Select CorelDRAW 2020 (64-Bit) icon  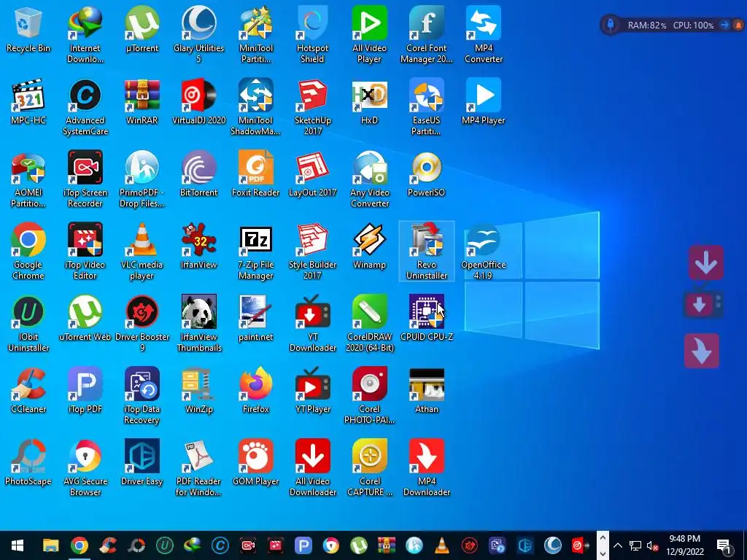(x=369, y=324)
